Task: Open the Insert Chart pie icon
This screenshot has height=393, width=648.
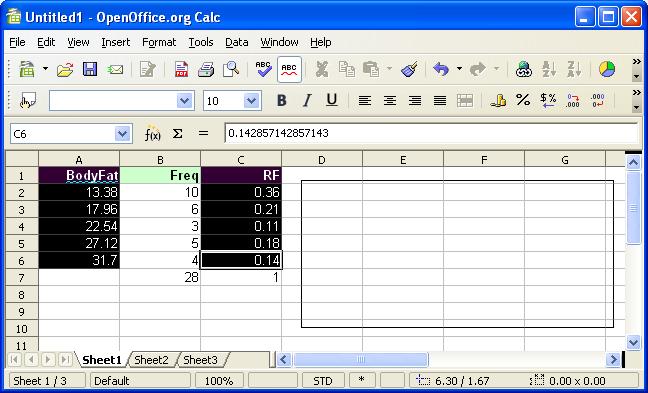Action: tap(607, 69)
